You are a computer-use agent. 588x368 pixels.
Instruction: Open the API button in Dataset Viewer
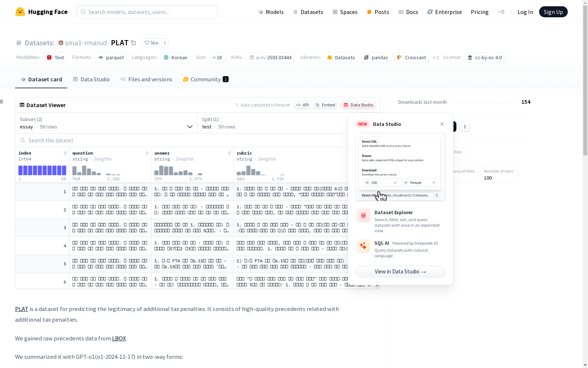coord(302,105)
